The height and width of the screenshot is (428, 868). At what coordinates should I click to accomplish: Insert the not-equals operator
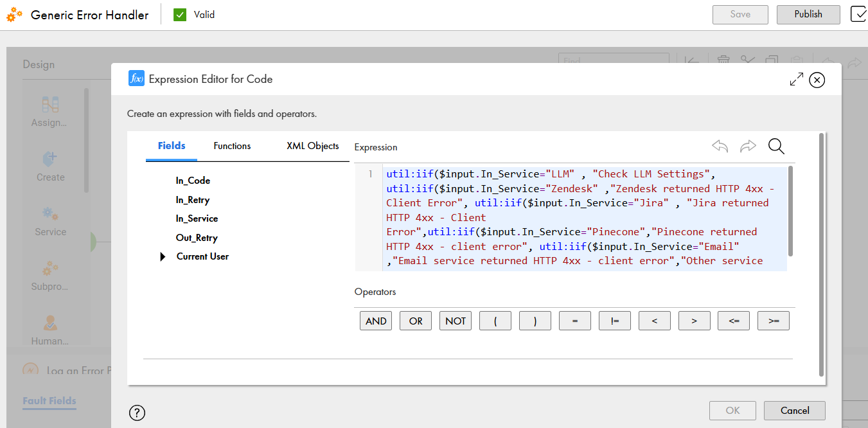point(615,321)
